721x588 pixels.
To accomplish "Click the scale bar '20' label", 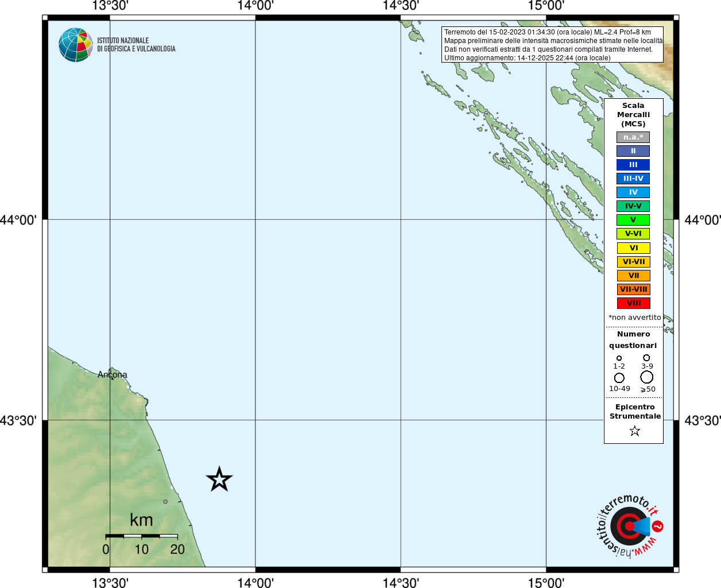I will point(177,550).
